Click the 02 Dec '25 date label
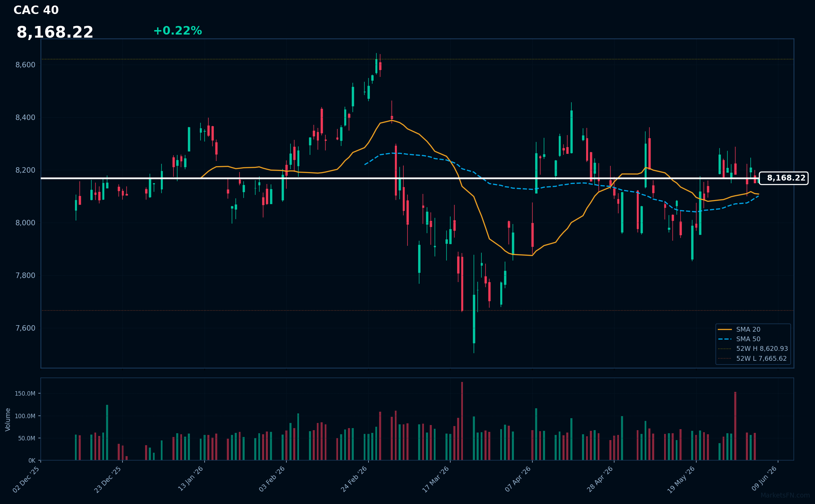815x504 pixels. tap(26, 479)
